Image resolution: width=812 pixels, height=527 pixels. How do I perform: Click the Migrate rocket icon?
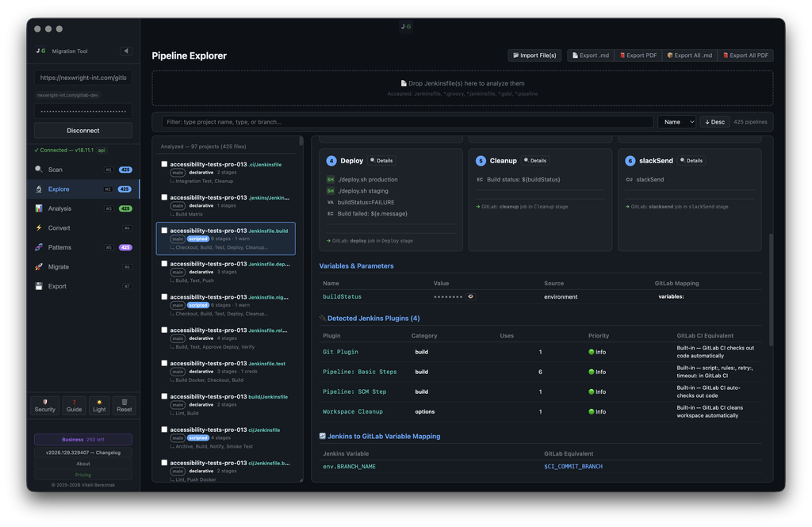pyautogui.click(x=39, y=266)
